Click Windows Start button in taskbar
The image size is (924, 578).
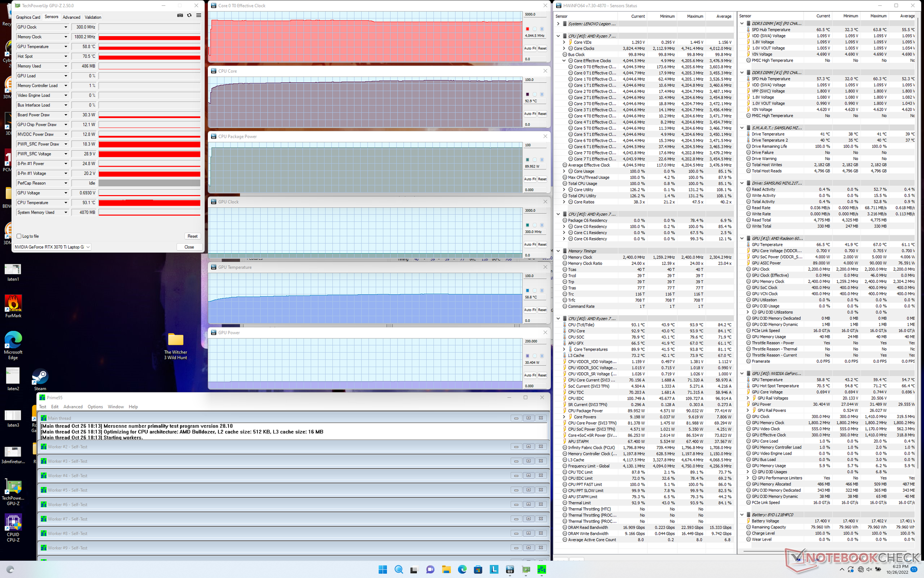[x=383, y=570]
